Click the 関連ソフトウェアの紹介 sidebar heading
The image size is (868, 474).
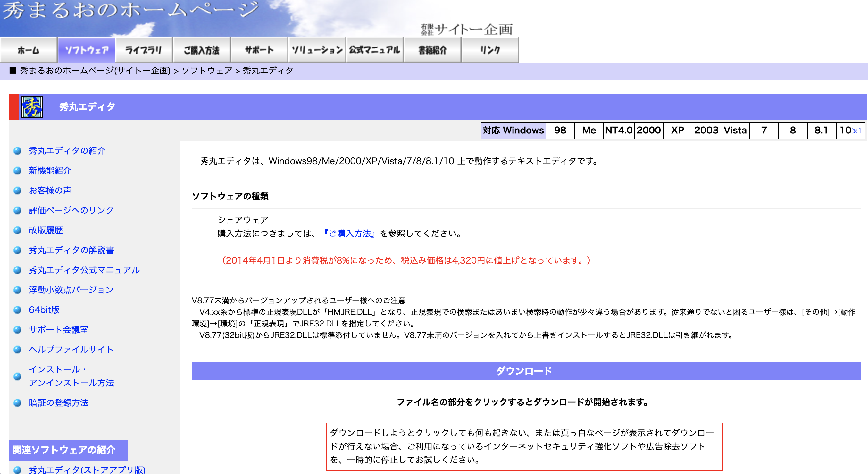pyautogui.click(x=68, y=450)
